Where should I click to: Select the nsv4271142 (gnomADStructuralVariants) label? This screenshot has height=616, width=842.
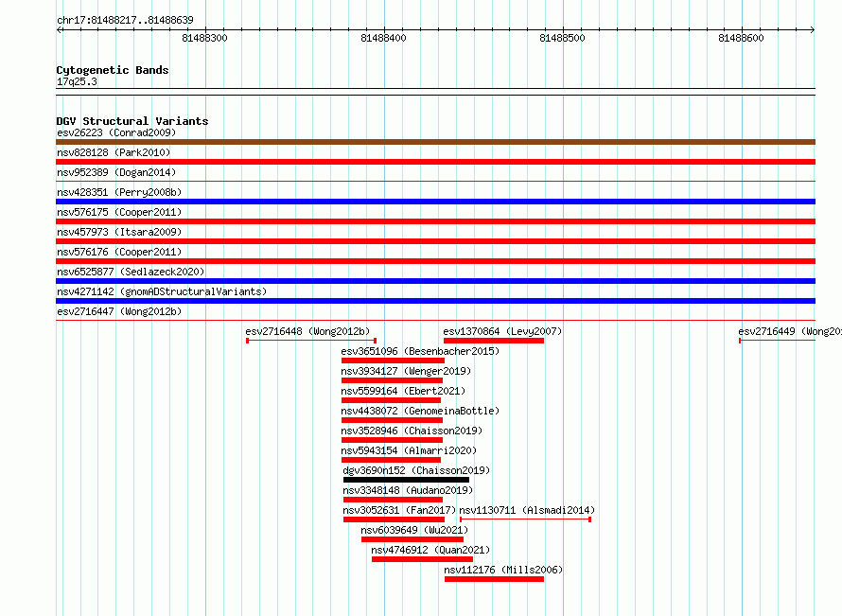point(162,291)
